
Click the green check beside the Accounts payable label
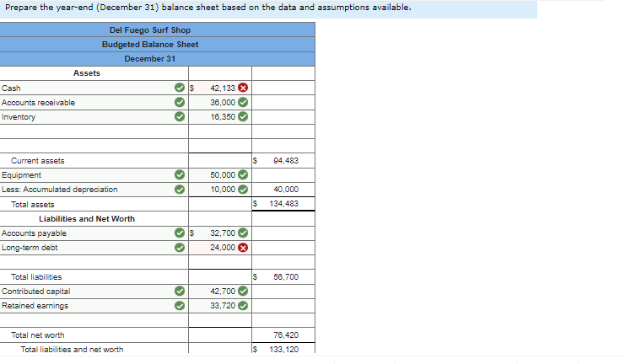pyautogui.click(x=180, y=233)
